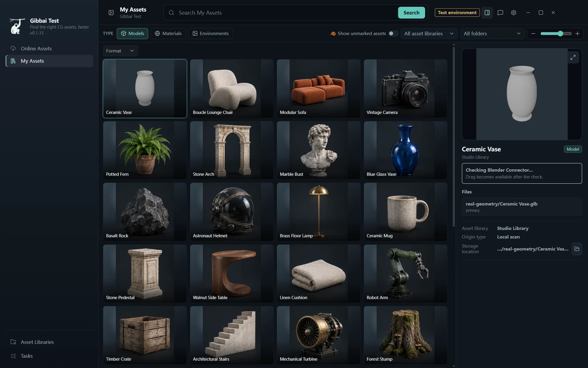Open Asset Libraries in sidebar

[49, 342]
